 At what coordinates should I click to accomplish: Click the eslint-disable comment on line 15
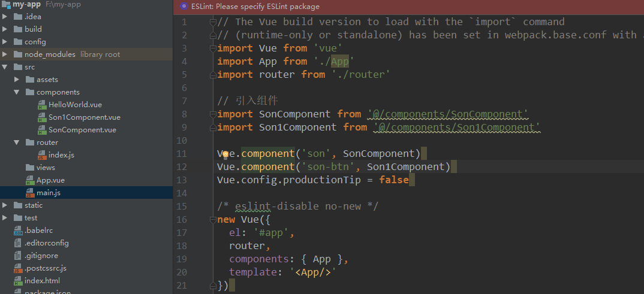click(x=298, y=206)
